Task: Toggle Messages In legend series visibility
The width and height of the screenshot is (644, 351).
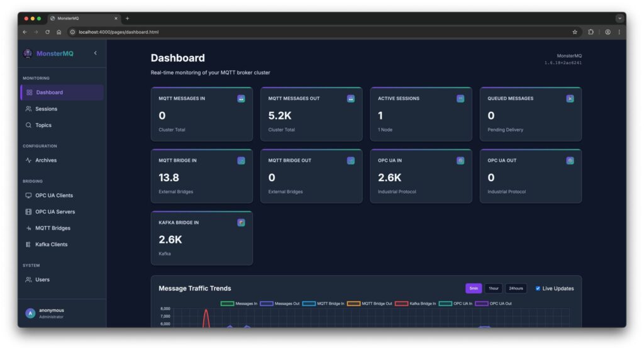Action: click(x=227, y=304)
